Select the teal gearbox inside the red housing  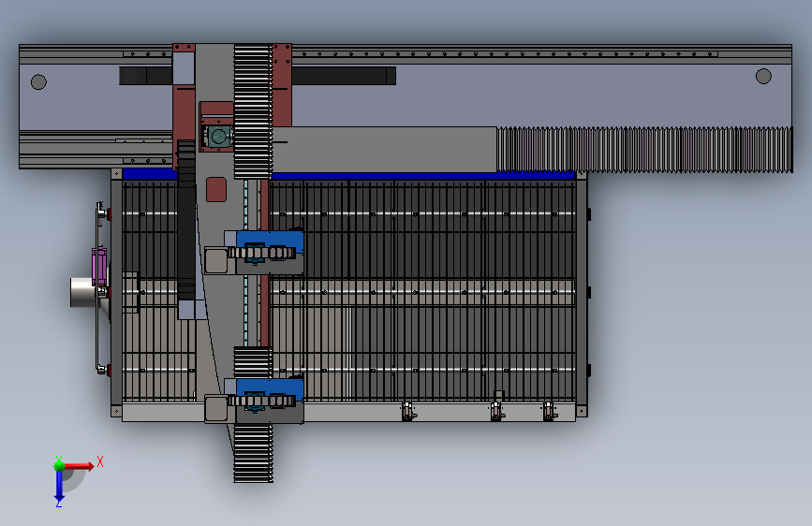point(218,137)
